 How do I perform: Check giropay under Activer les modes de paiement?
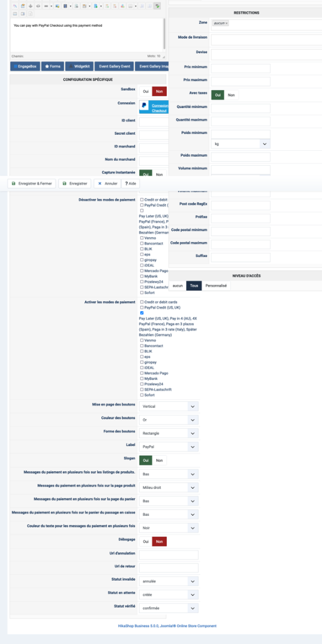142,363
